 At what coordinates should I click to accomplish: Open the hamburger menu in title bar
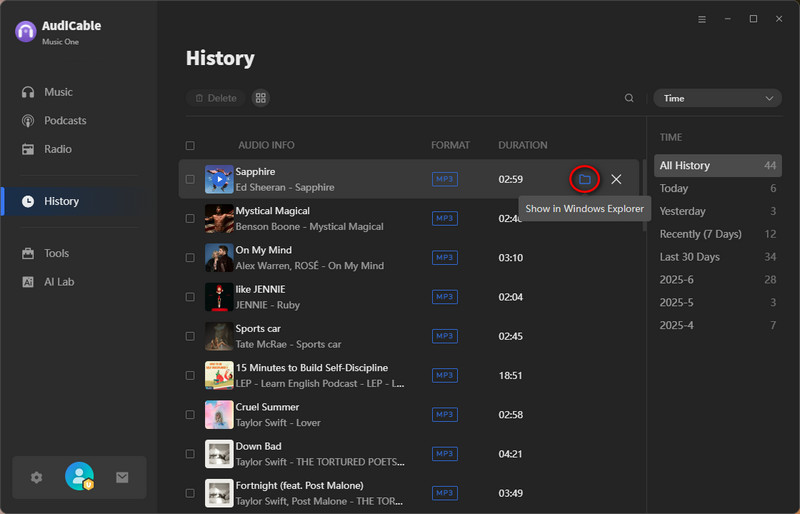pos(702,19)
